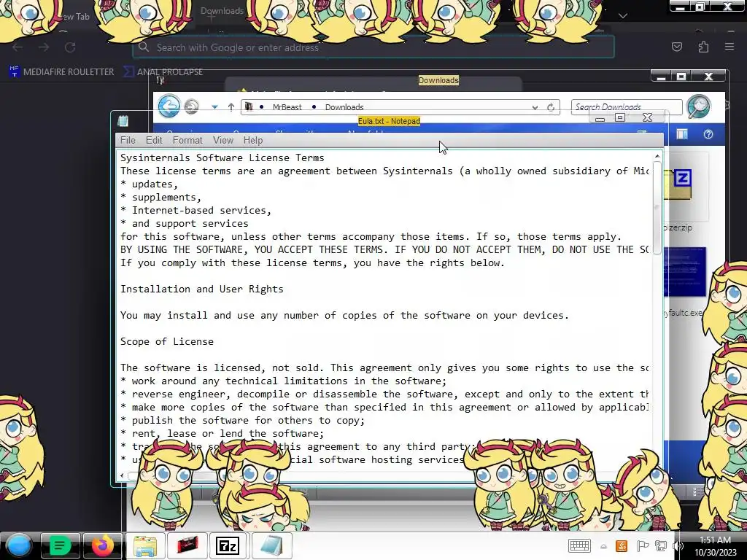The width and height of the screenshot is (747, 560).
Task: Focus the Search Downloads field
Action: (x=626, y=107)
